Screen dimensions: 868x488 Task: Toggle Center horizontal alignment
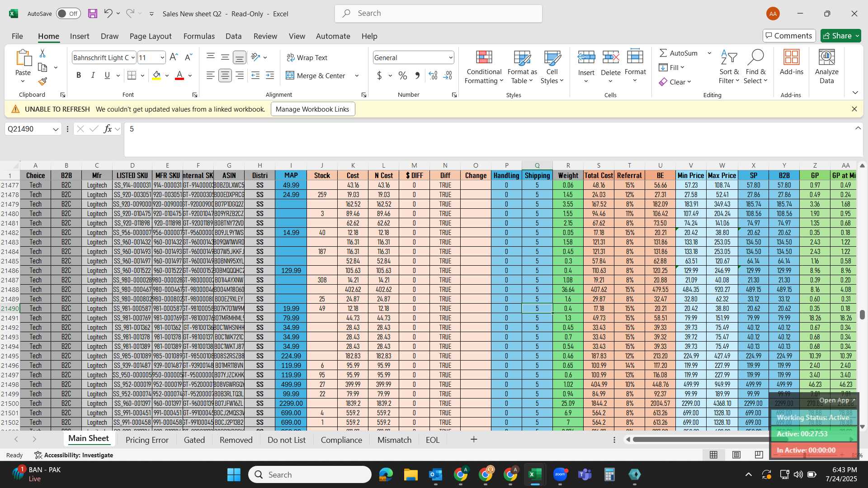[x=225, y=75]
